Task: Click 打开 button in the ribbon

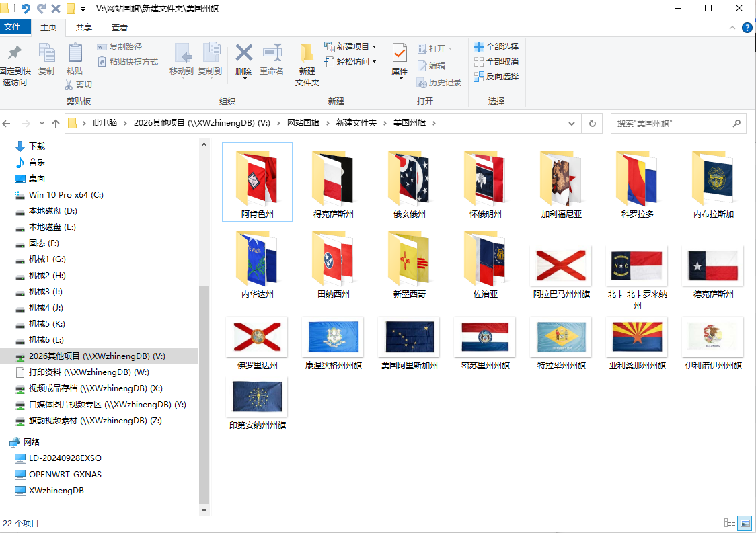Action: click(435, 48)
